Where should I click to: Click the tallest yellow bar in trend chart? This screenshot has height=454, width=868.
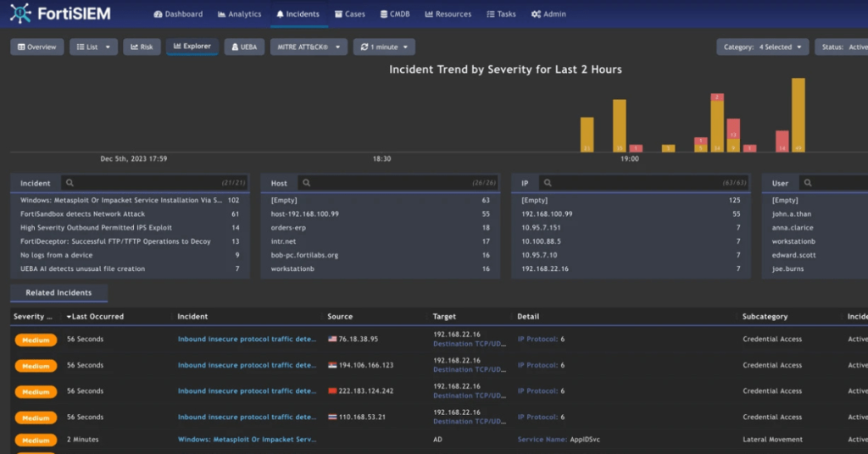point(798,114)
